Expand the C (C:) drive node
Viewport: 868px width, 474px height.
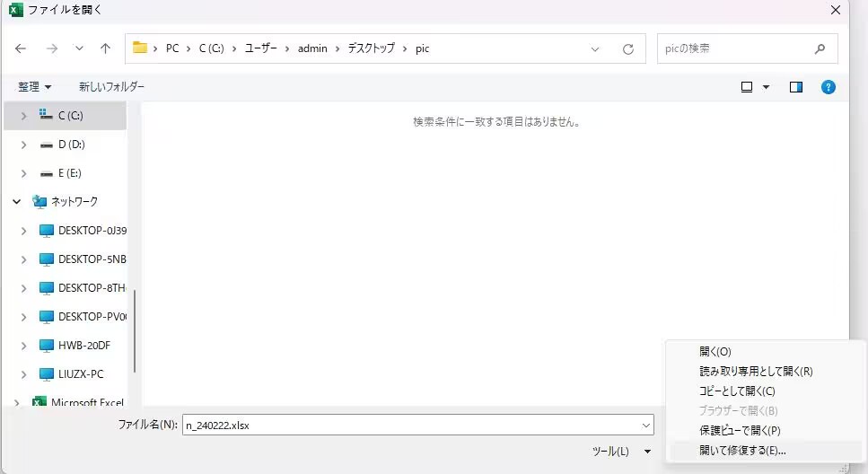23,116
